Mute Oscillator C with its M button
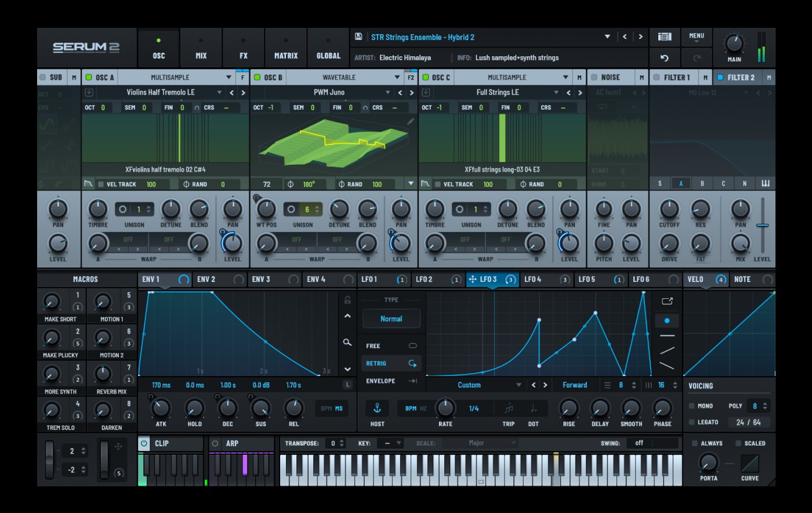 (x=579, y=77)
